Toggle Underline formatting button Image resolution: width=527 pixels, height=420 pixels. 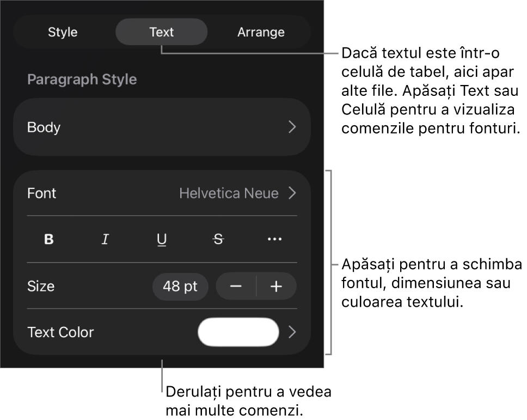point(162,240)
